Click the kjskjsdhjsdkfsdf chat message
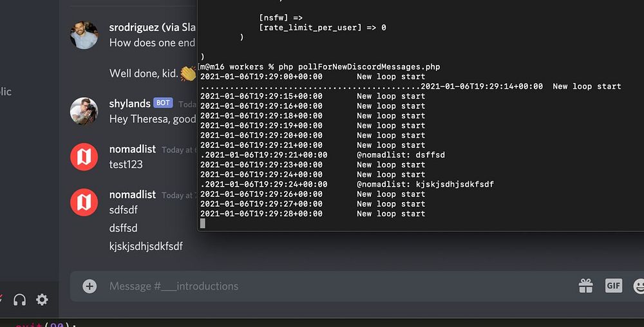Viewport: 644px width, 327px height. (x=146, y=247)
